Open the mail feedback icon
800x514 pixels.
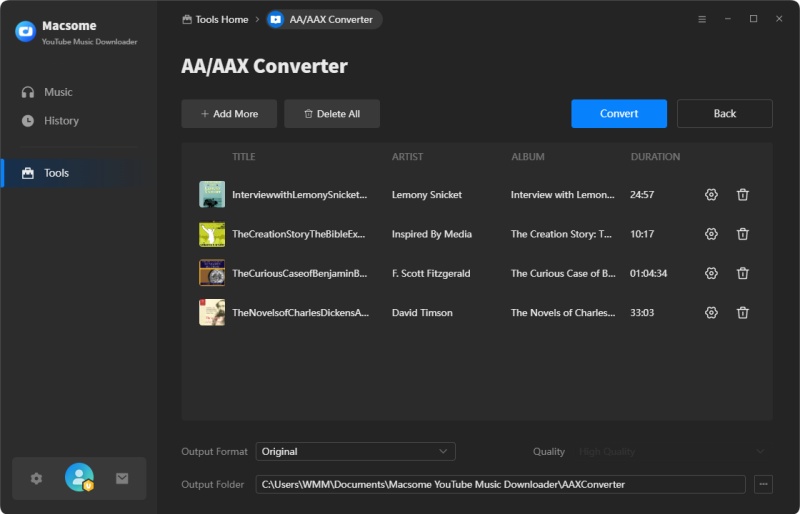[x=122, y=478]
